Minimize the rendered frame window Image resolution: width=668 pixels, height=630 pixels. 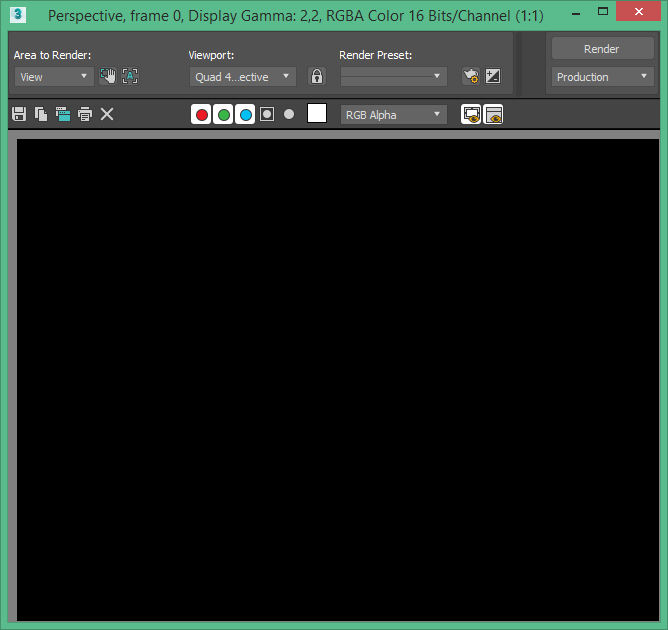[x=576, y=14]
